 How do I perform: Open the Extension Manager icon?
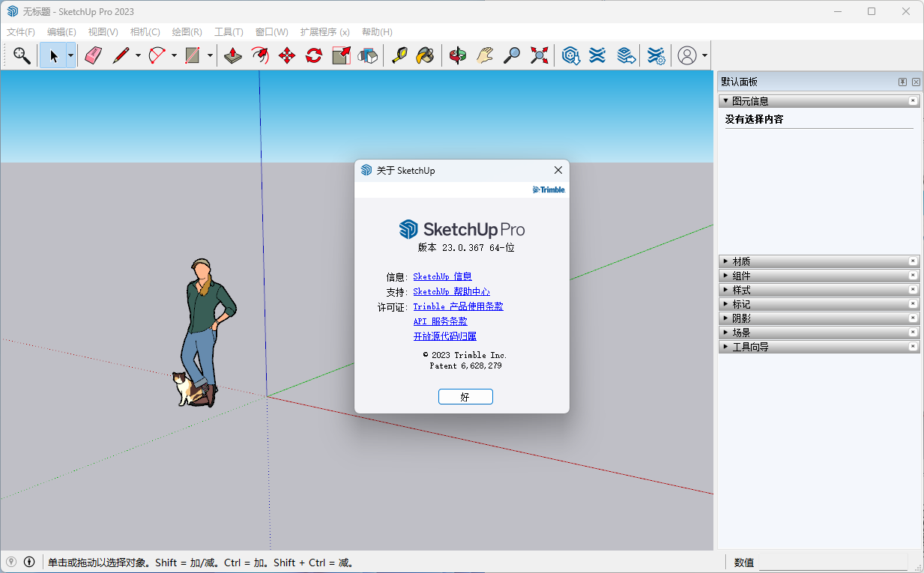pos(656,55)
